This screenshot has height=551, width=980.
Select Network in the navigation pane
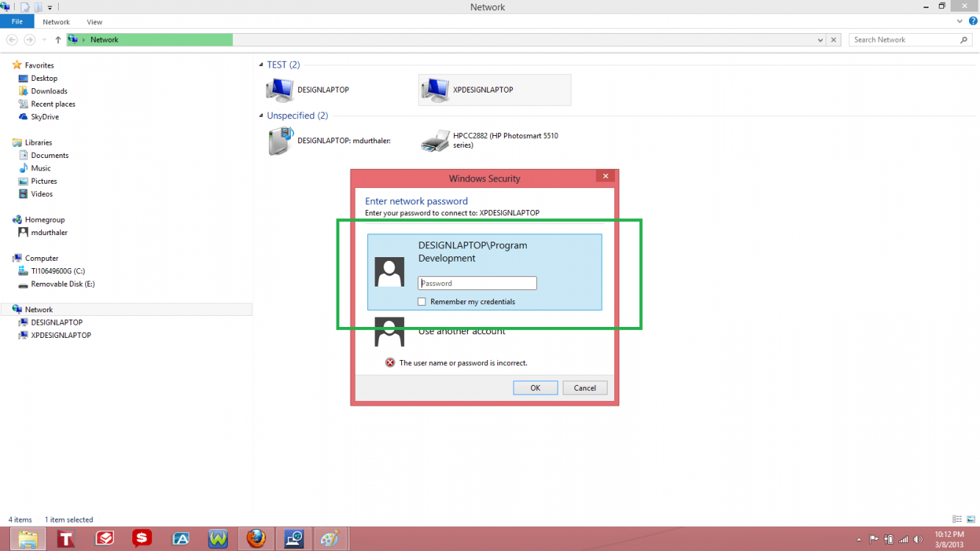point(126,309)
